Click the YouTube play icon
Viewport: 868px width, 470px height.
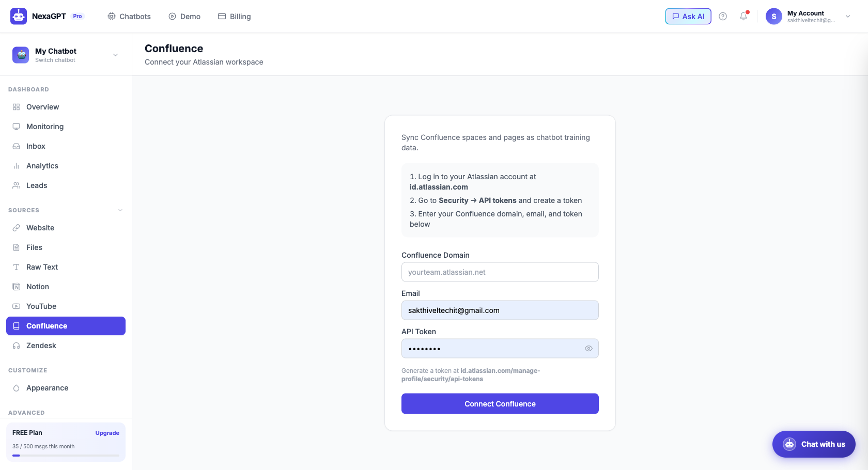click(x=17, y=306)
